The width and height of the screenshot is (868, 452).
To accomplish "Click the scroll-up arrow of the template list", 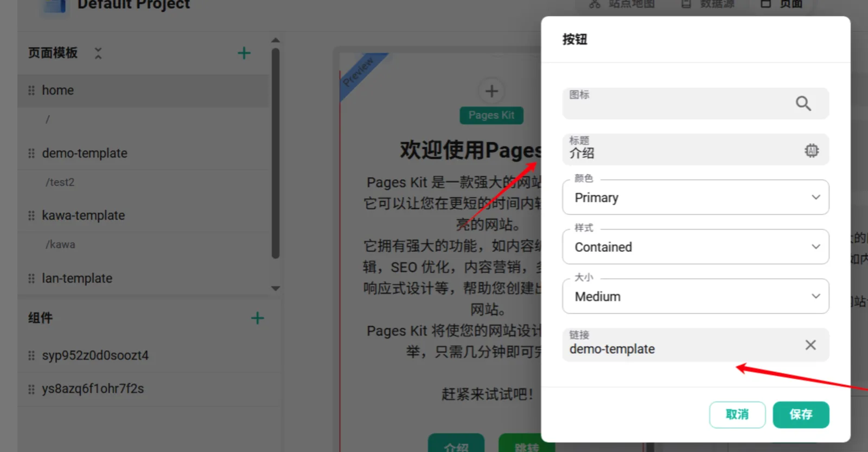I will tap(276, 41).
